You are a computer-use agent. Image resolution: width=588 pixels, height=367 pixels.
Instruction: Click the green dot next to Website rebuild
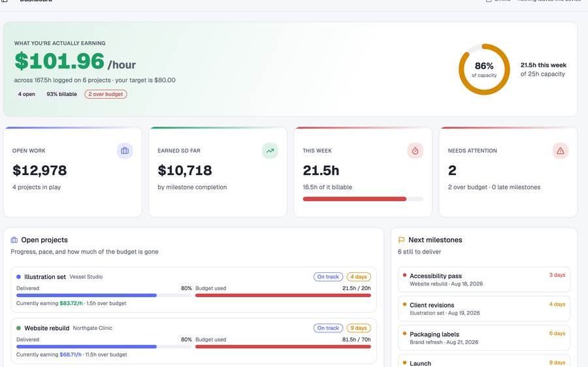coord(18,328)
